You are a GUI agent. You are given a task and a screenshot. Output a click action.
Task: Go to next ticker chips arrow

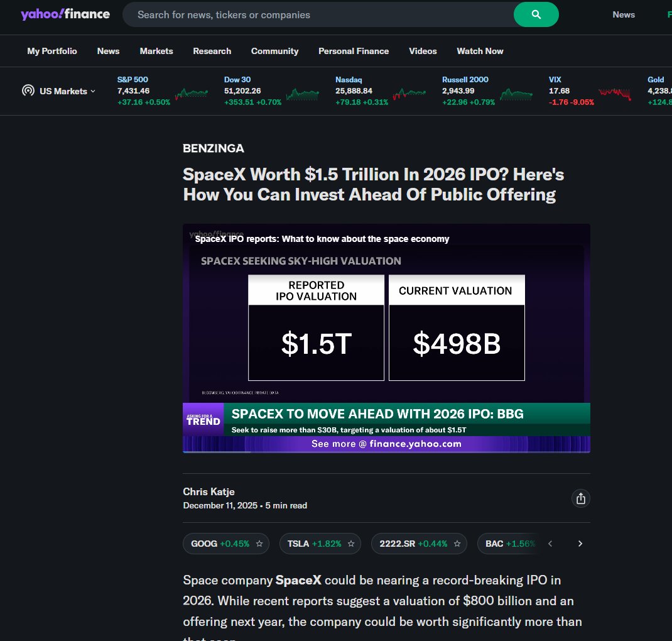[580, 544]
